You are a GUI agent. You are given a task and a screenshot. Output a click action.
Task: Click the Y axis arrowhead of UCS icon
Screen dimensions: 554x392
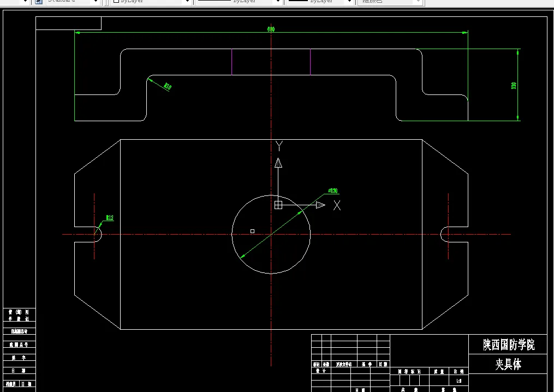click(x=278, y=163)
